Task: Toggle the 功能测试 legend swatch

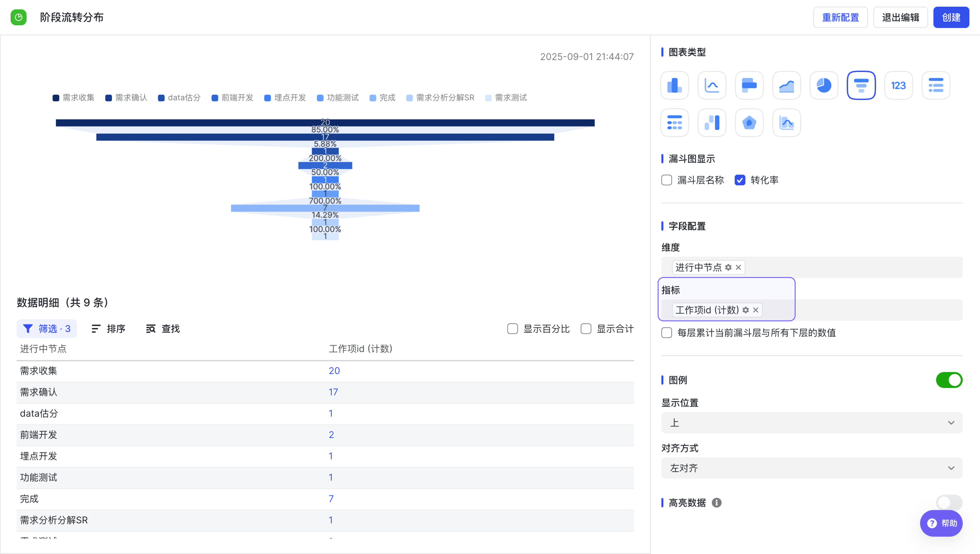Action: [320, 98]
